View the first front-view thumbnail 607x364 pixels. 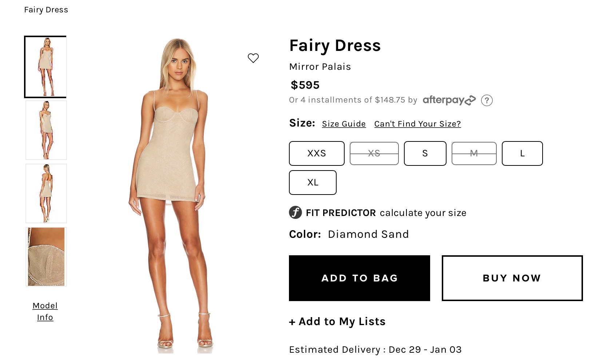click(x=46, y=67)
